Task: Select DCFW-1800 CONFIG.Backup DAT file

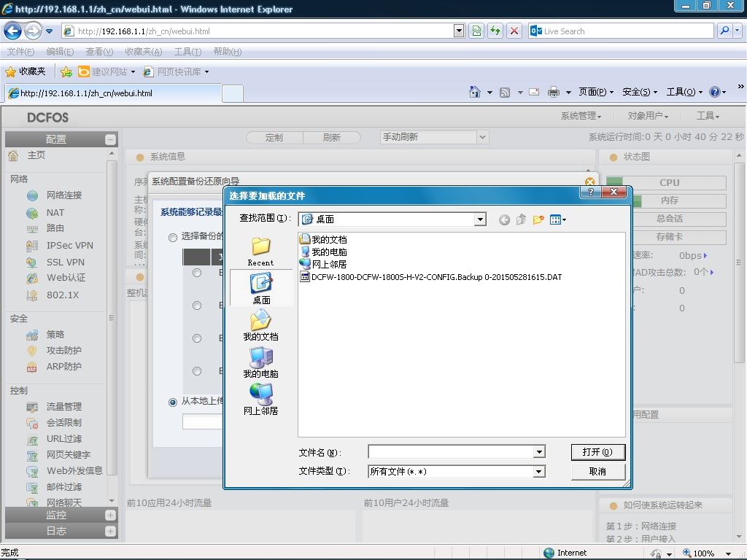Action: (x=430, y=277)
